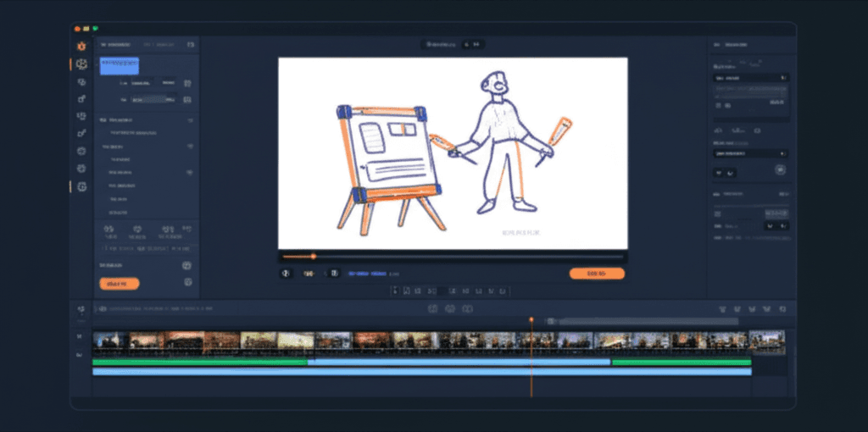Select the first video thumbnail in the timeline

[x=111, y=341]
